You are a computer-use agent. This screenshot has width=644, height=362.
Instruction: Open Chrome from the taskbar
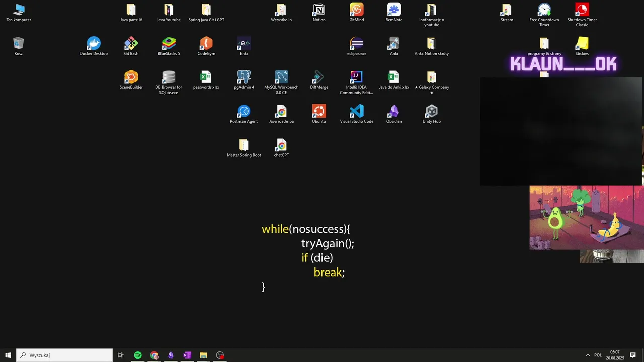tap(154, 355)
